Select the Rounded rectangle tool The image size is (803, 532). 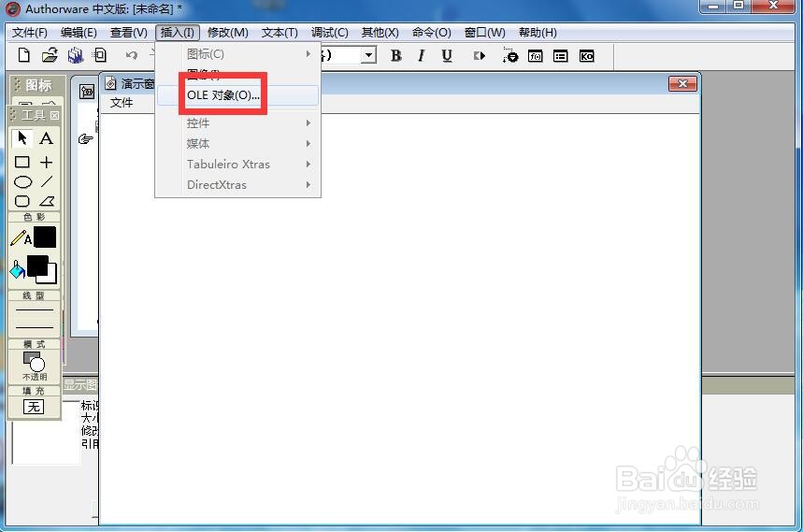(22, 201)
